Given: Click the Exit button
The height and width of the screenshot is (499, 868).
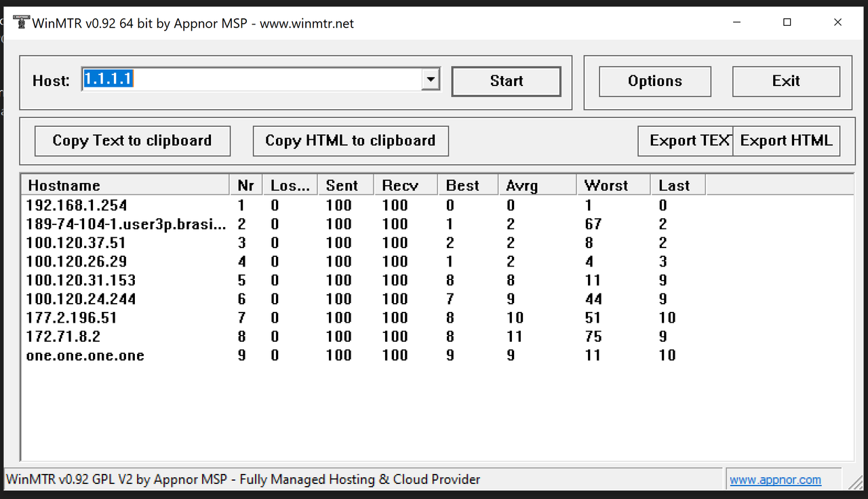Looking at the screenshot, I should click(x=786, y=81).
